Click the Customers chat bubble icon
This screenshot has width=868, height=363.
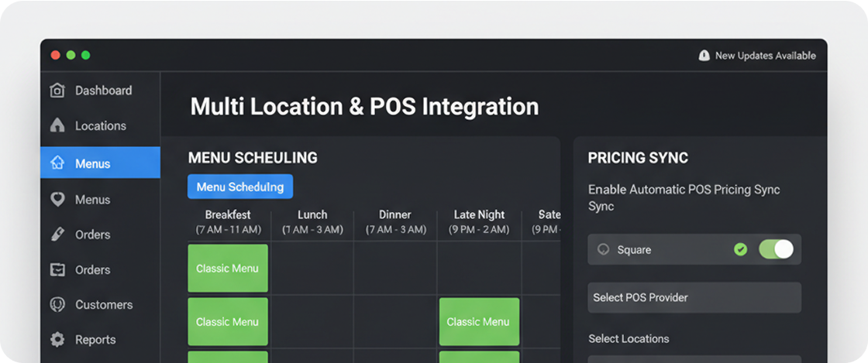point(57,305)
